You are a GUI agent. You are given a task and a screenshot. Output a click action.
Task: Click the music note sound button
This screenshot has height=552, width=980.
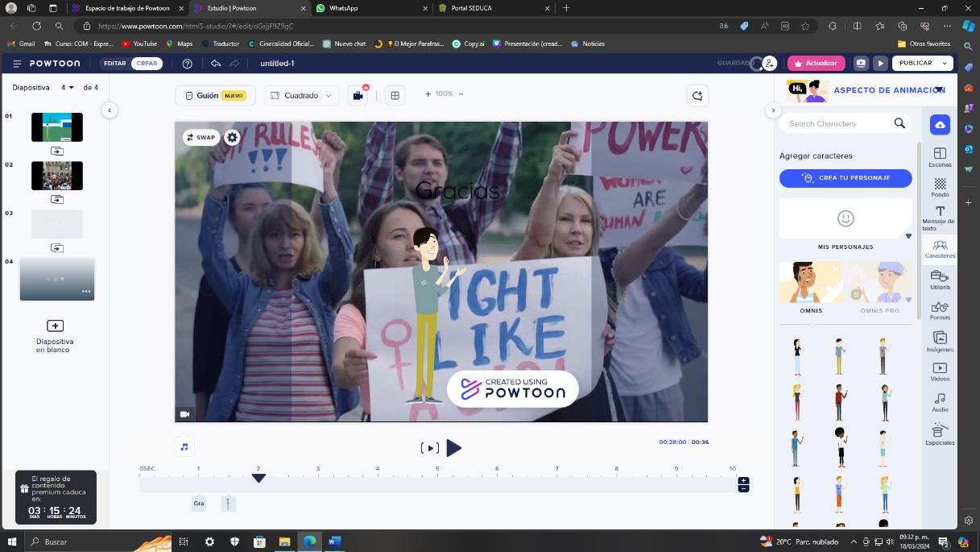pyautogui.click(x=184, y=446)
